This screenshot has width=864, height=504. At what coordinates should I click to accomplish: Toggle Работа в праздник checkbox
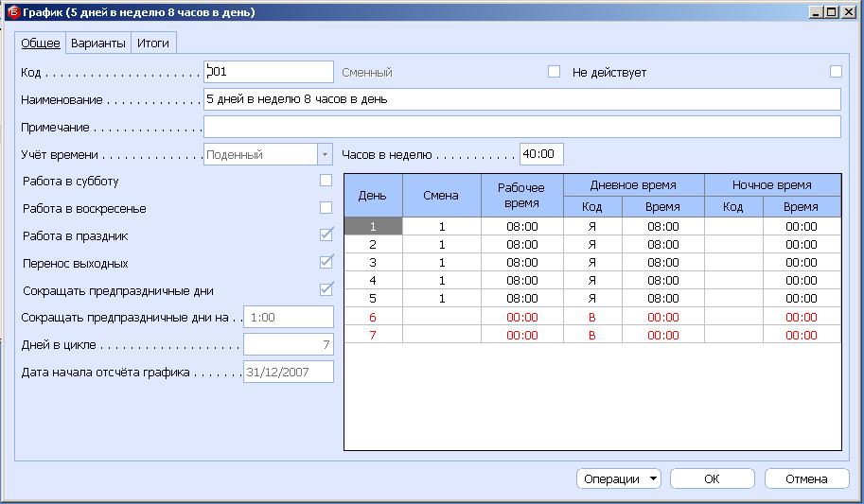326,235
